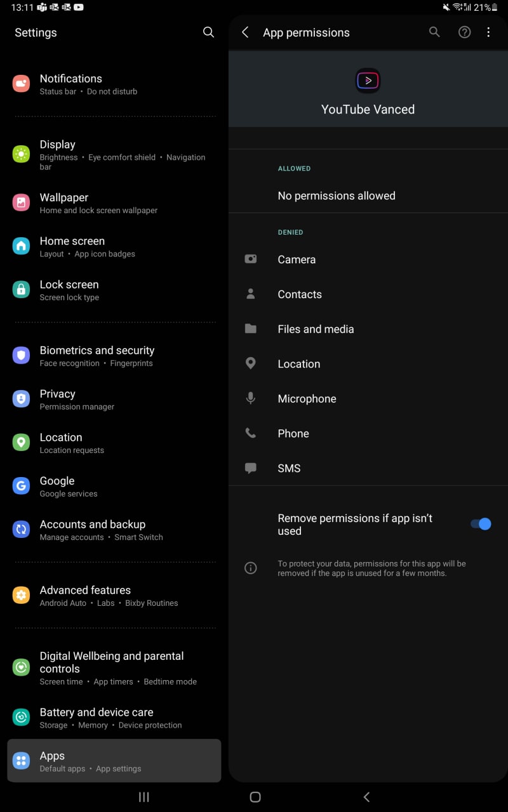Tap the Privacy shield icon
508x812 pixels.
[22, 399]
